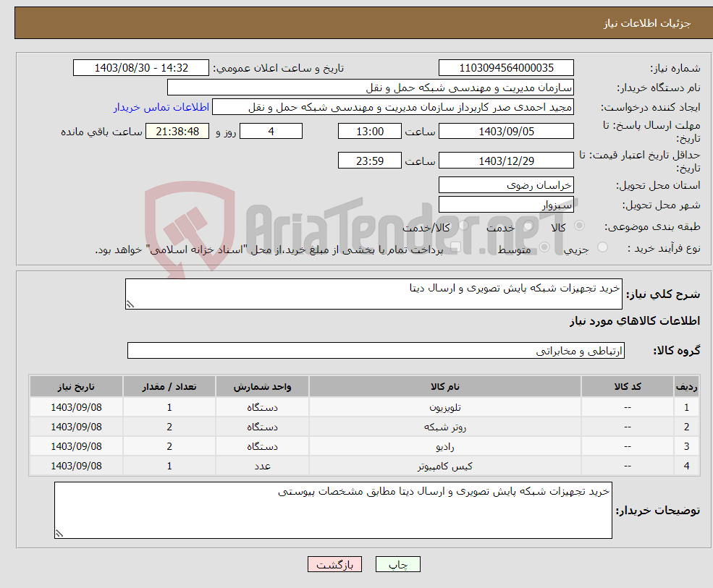The width and height of the screenshot is (713, 588).
Task: Click quantity 2 in رادیو row
Action: (169, 446)
